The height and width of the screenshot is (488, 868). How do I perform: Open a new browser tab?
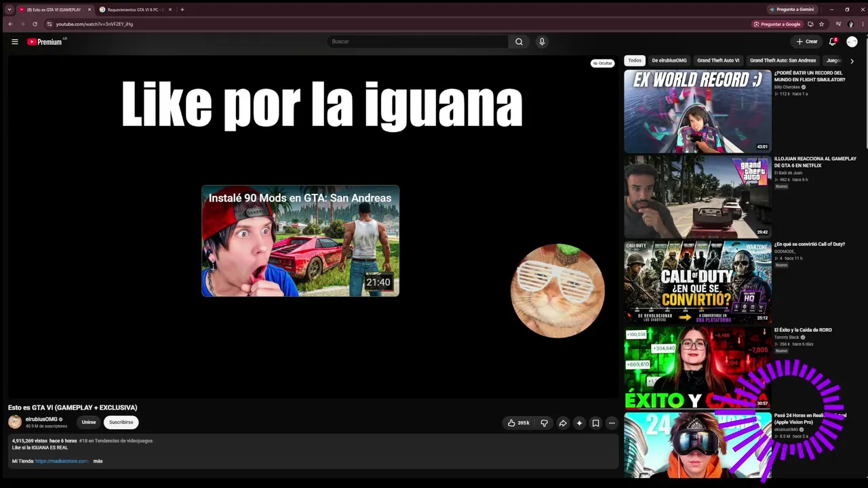click(x=182, y=9)
